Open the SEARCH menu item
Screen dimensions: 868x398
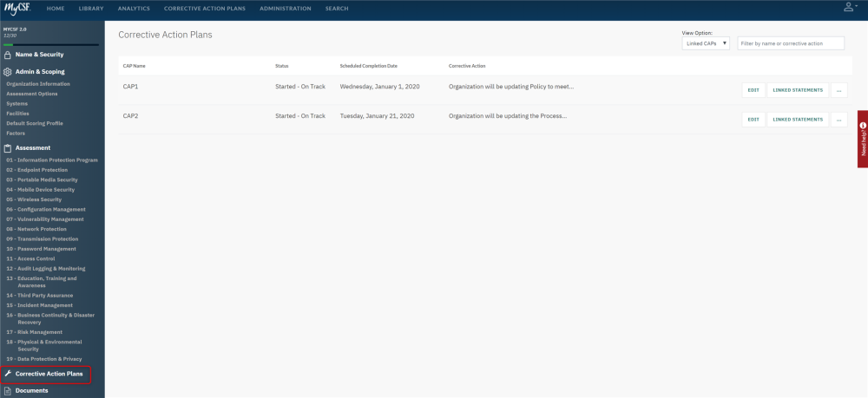click(x=337, y=9)
